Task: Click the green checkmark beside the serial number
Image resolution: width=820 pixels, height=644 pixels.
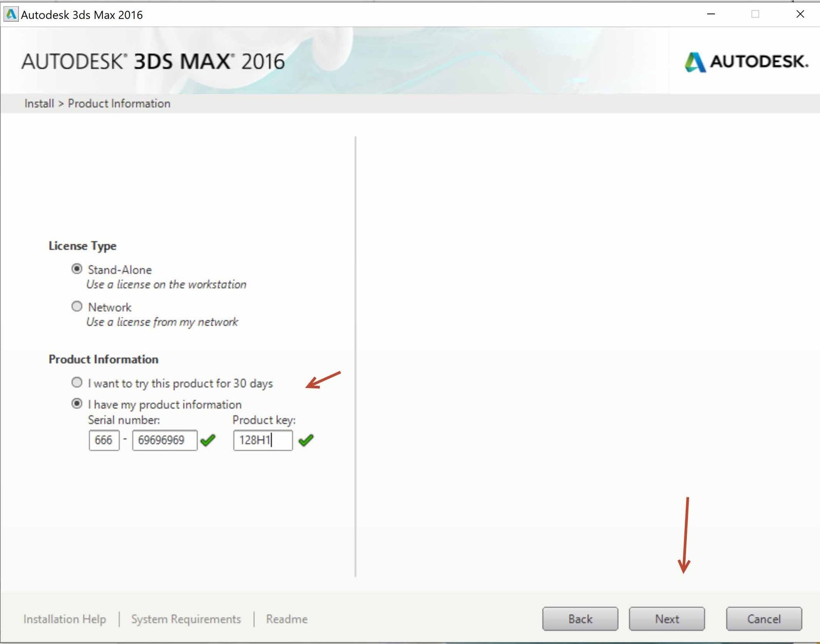Action: click(x=209, y=441)
